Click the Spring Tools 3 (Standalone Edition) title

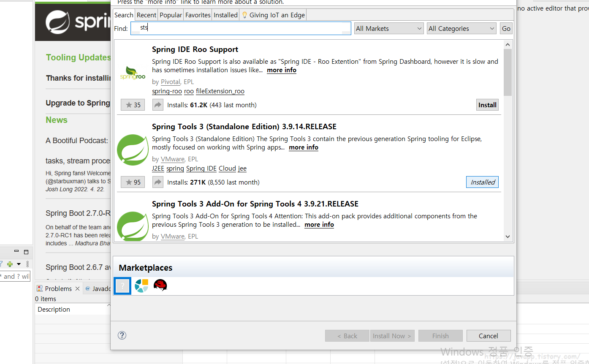(244, 127)
